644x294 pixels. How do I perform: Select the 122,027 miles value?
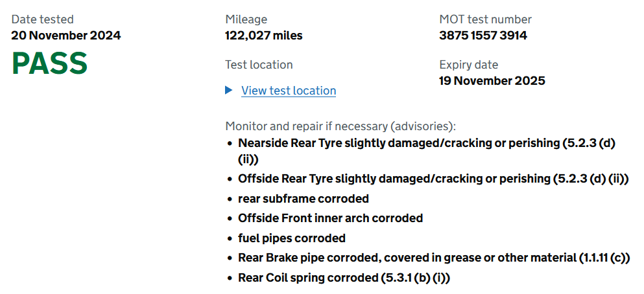coord(264,36)
